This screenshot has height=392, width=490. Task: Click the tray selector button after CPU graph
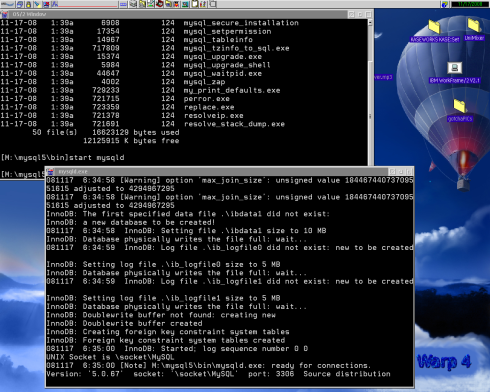pos(123,4)
